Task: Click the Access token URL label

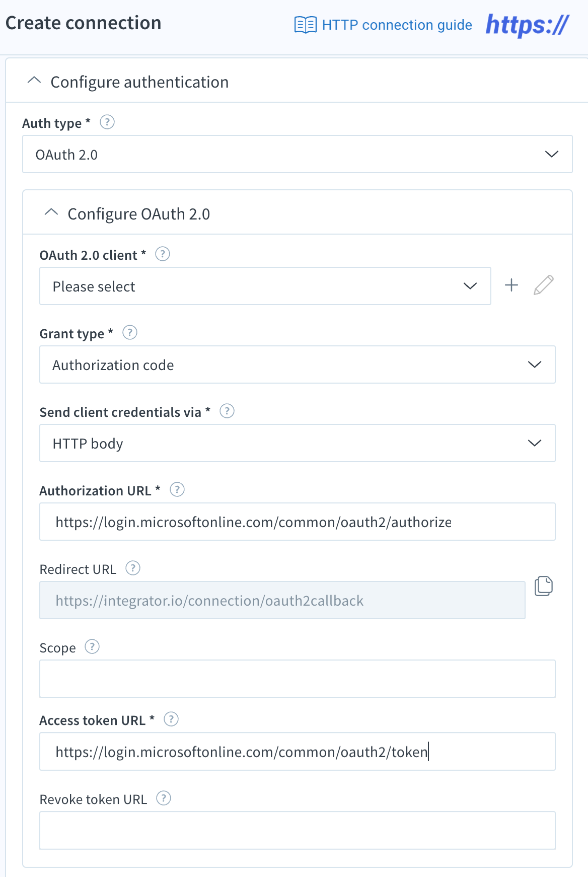Action: click(x=97, y=720)
